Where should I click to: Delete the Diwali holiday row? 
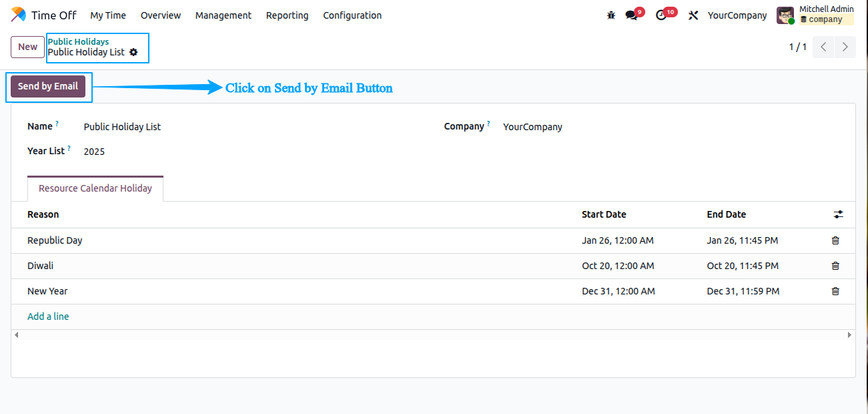pyautogui.click(x=835, y=266)
